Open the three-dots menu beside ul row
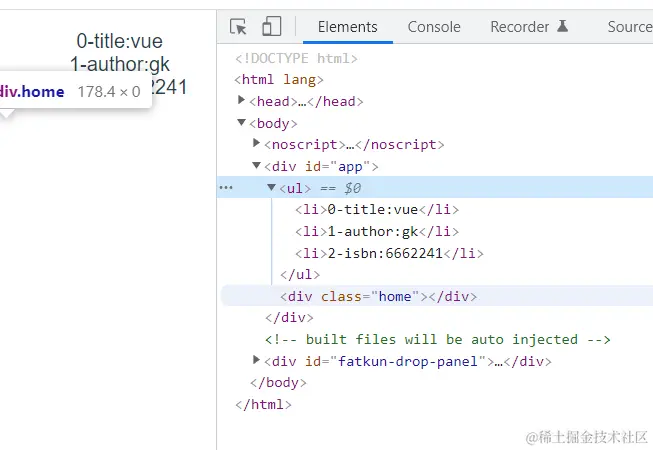Viewport: 653px width, 450px height. pos(226,188)
